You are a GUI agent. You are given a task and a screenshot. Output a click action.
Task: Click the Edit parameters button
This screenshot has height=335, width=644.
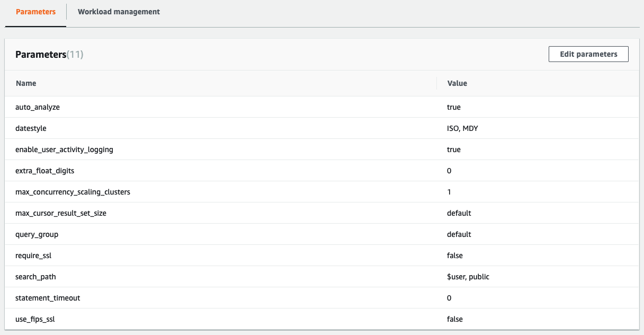point(588,54)
